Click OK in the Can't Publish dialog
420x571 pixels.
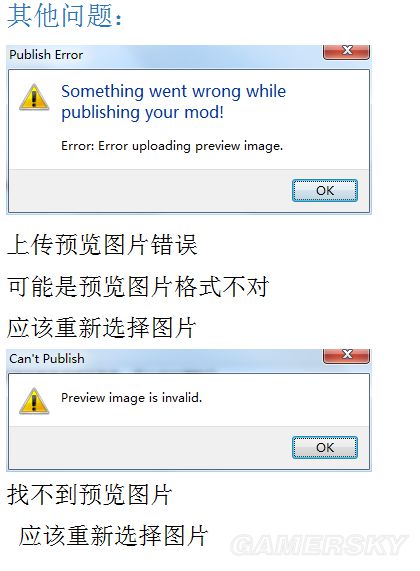(325, 447)
